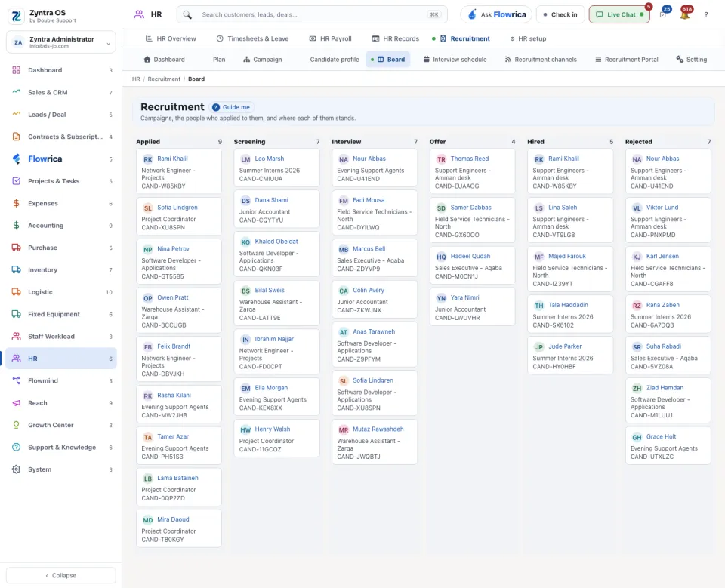This screenshot has height=588, width=725.
Task: Open the tasks checklist icon with badge 25
Action: [x=663, y=15]
